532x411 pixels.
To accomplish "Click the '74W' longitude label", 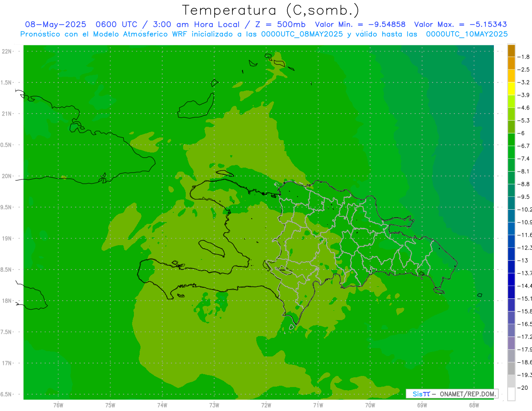I will (162, 405).
